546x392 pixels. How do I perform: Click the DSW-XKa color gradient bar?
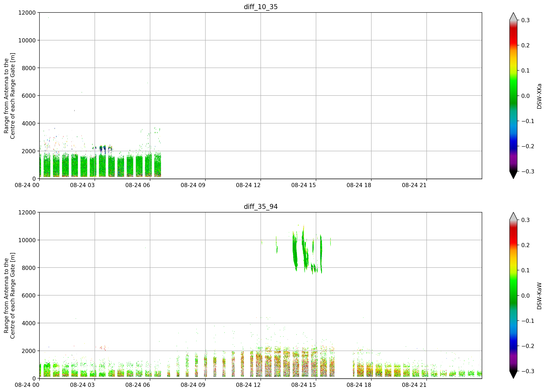click(513, 96)
